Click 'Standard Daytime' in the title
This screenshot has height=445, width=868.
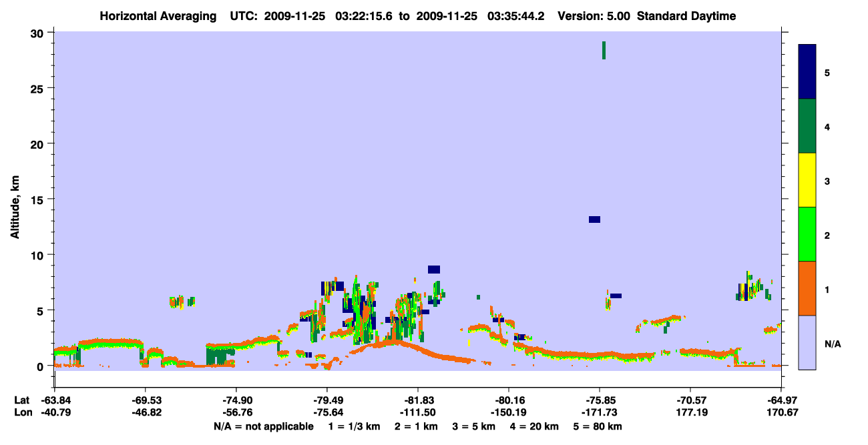pyautogui.click(x=686, y=16)
